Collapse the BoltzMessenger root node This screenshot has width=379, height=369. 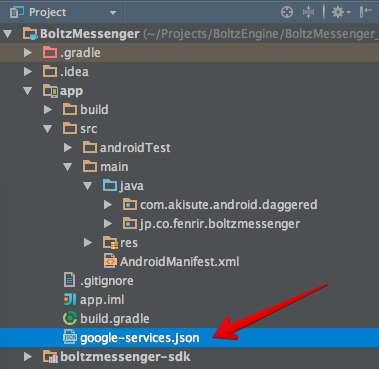click(x=8, y=34)
